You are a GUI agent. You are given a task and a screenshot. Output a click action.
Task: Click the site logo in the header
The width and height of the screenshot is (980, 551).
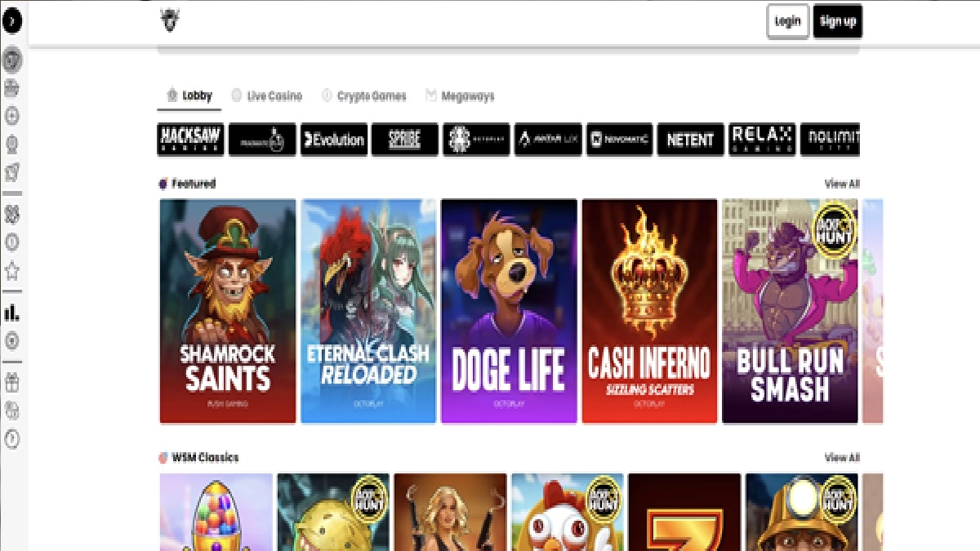pos(170,21)
